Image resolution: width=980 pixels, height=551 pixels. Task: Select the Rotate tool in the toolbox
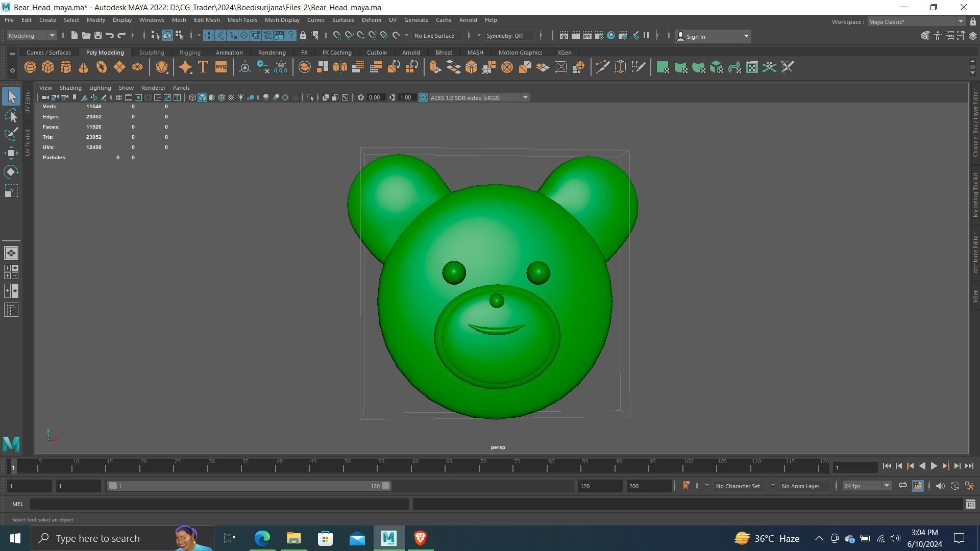coord(11,172)
